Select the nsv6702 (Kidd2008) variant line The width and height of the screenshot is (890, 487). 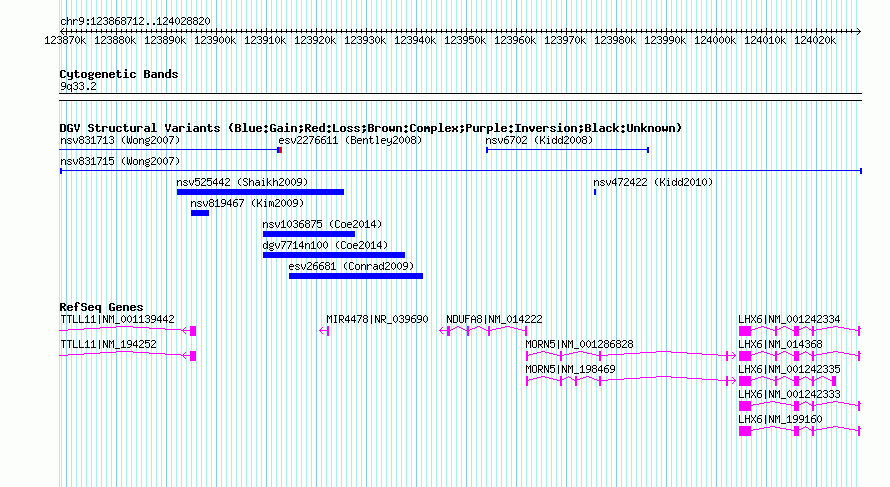coord(568,150)
